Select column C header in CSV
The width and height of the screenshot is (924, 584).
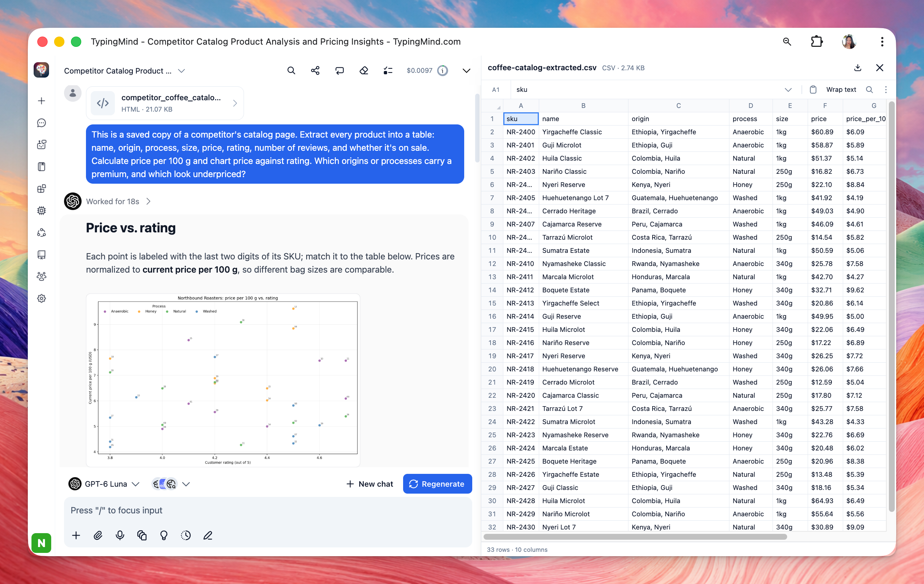pyautogui.click(x=678, y=106)
